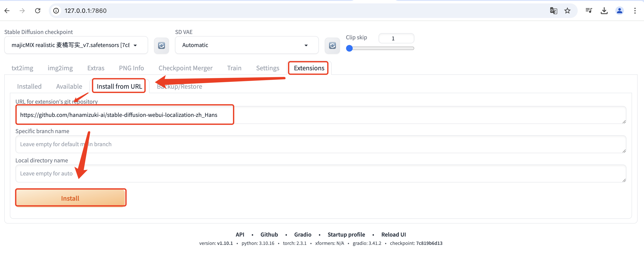
Task: Expand the SD VAE Automatic dropdown
Action: [246, 45]
